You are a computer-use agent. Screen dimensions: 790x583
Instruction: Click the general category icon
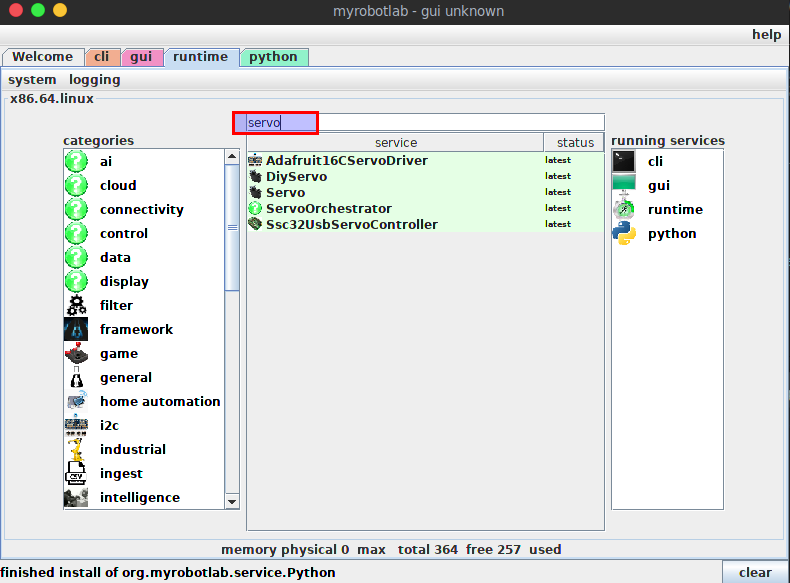(x=76, y=377)
